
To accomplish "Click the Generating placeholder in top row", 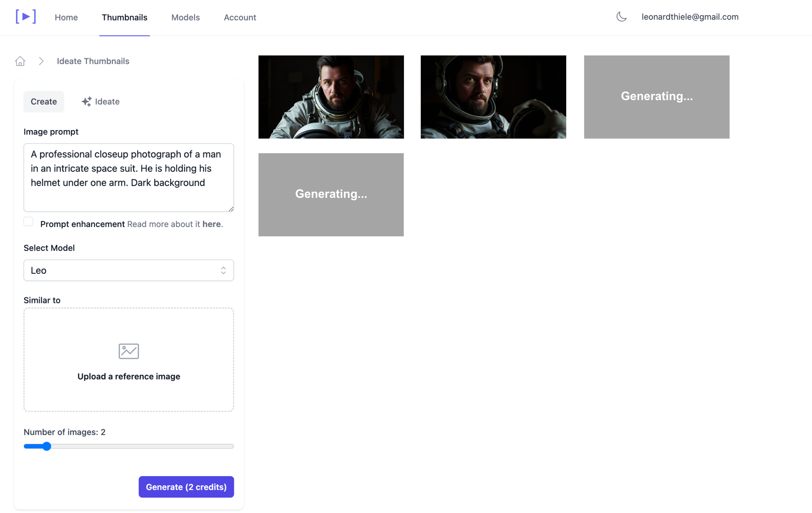I will click(657, 97).
